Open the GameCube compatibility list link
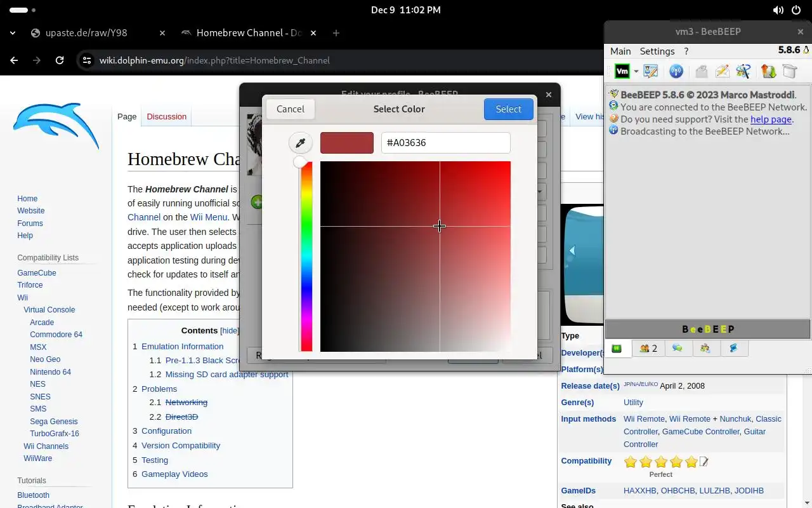Screen dimensions: 812x508 tap(37, 273)
